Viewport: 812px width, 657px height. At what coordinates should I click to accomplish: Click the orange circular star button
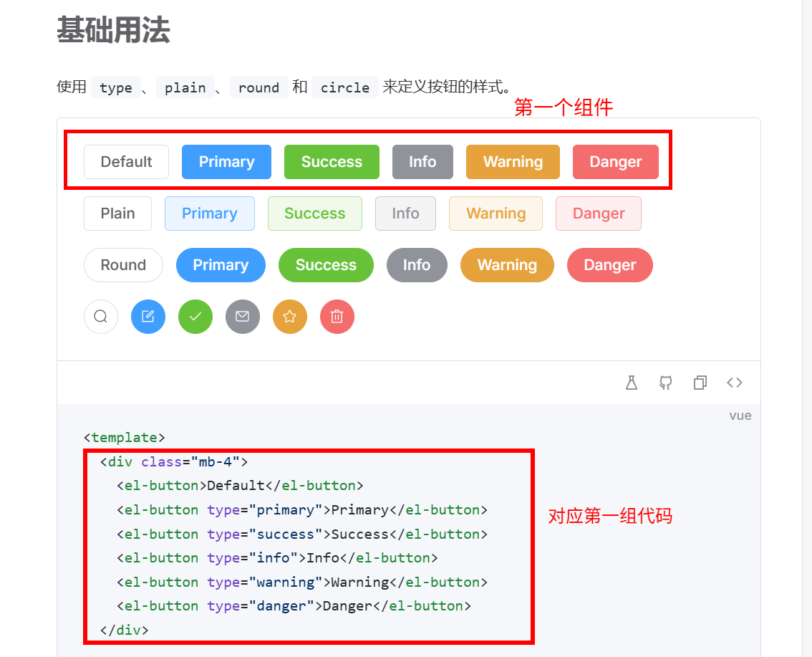(x=290, y=317)
